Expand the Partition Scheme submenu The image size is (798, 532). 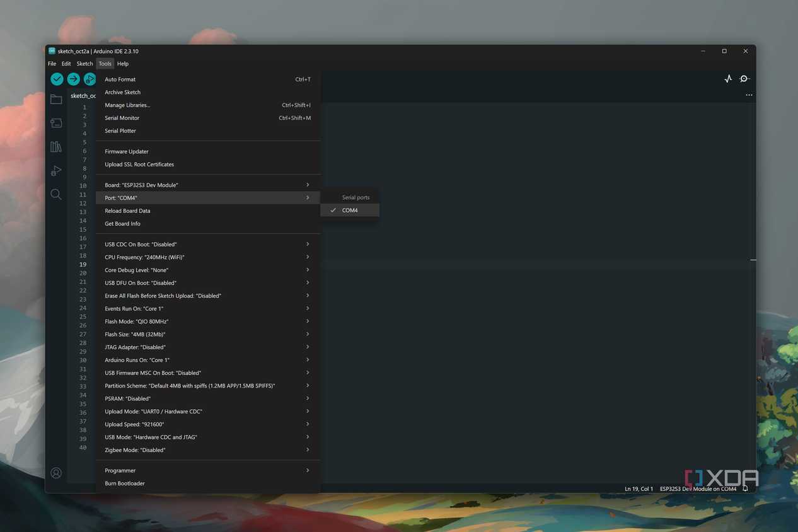pyautogui.click(x=208, y=386)
